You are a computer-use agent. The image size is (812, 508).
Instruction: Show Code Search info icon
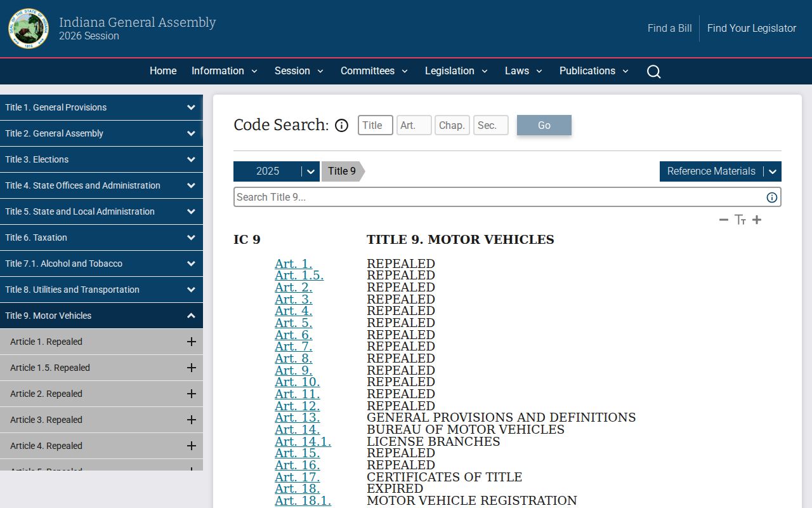pos(341,125)
